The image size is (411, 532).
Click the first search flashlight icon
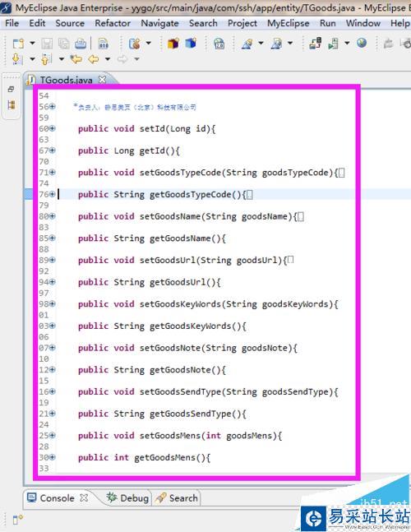pos(247,44)
